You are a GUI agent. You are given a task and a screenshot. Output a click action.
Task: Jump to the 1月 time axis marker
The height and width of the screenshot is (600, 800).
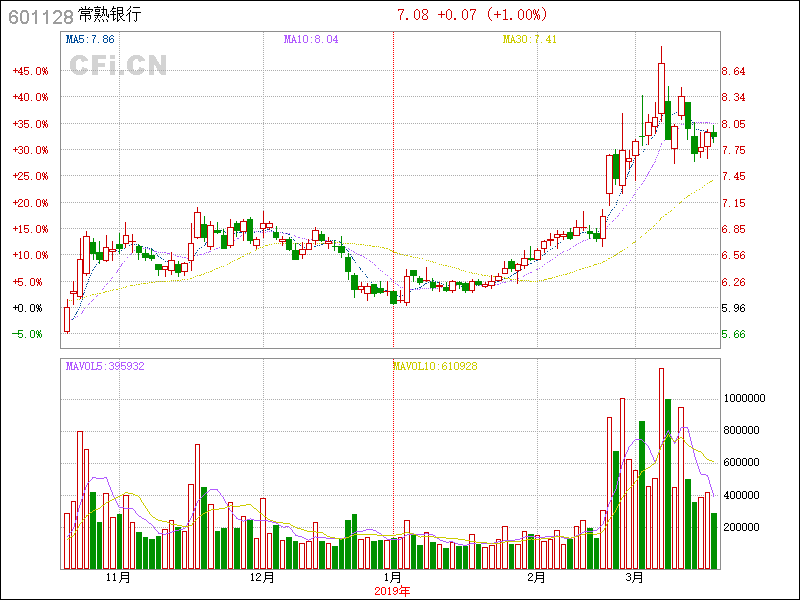coord(392,577)
